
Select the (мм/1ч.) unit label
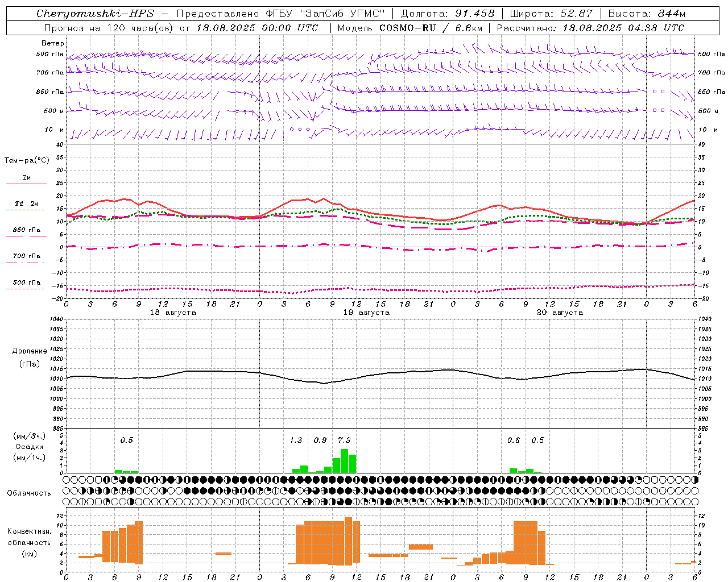point(29,458)
